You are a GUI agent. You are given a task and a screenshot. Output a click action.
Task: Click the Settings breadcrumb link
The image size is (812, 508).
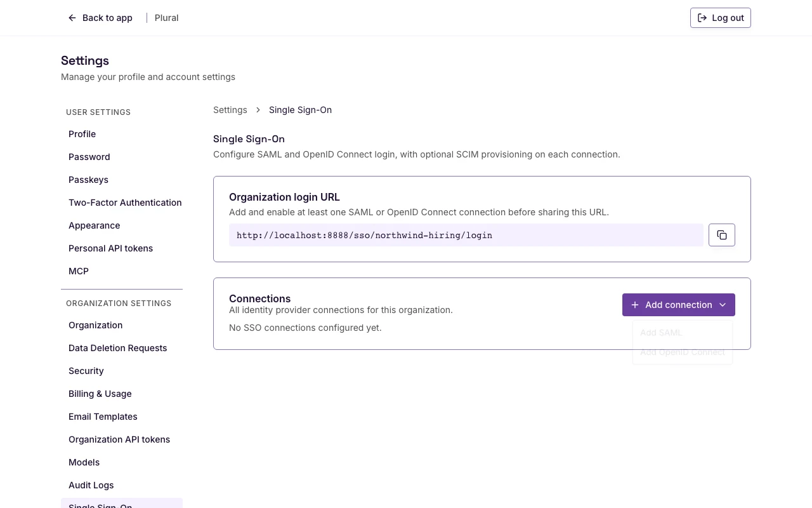click(x=230, y=110)
